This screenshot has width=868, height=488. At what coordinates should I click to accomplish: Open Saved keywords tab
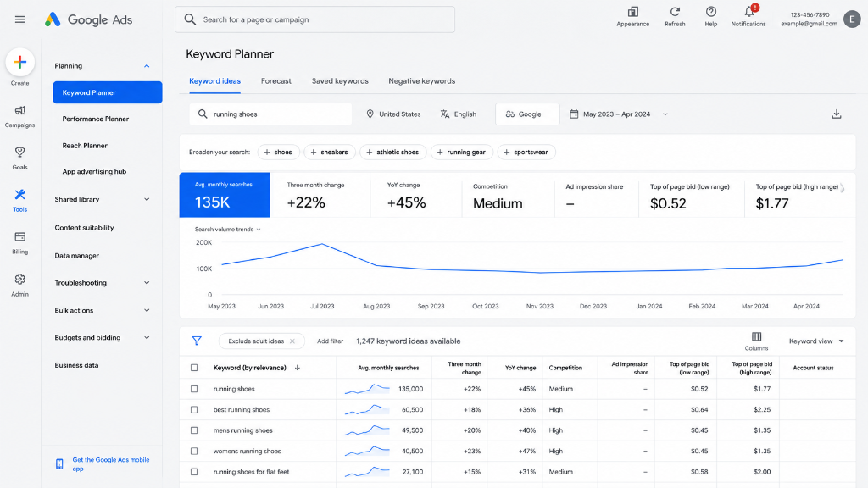(340, 81)
